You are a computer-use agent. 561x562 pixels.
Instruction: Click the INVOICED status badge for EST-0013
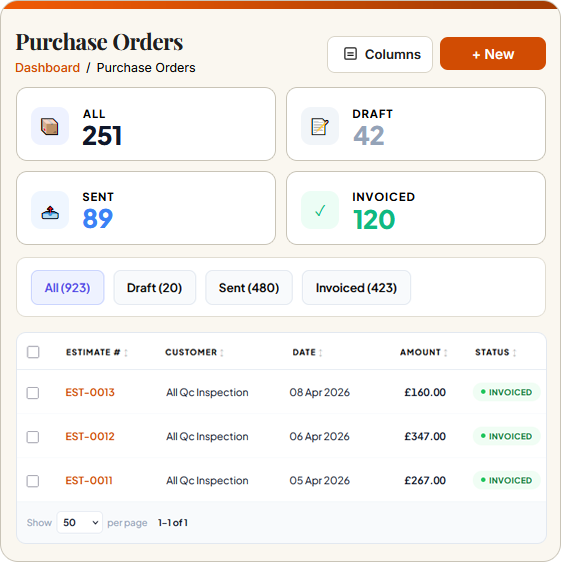[507, 392]
